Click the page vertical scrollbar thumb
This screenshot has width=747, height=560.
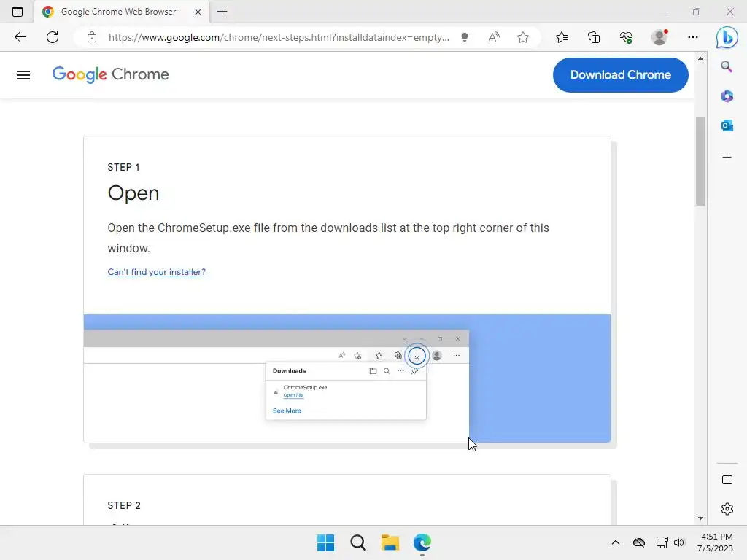pos(700,161)
